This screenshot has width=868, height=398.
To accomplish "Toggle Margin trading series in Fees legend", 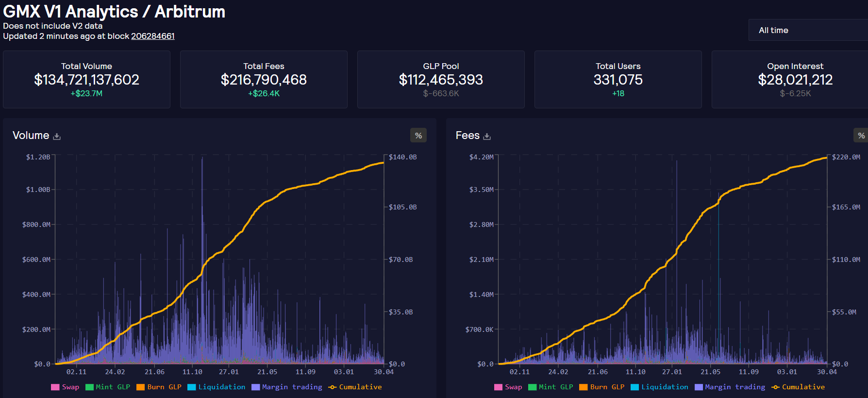I will point(730,387).
